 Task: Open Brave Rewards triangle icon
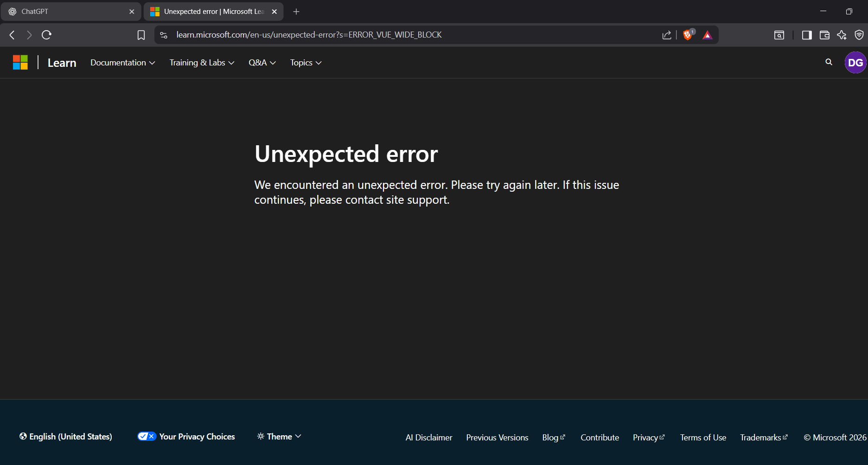pyautogui.click(x=707, y=34)
